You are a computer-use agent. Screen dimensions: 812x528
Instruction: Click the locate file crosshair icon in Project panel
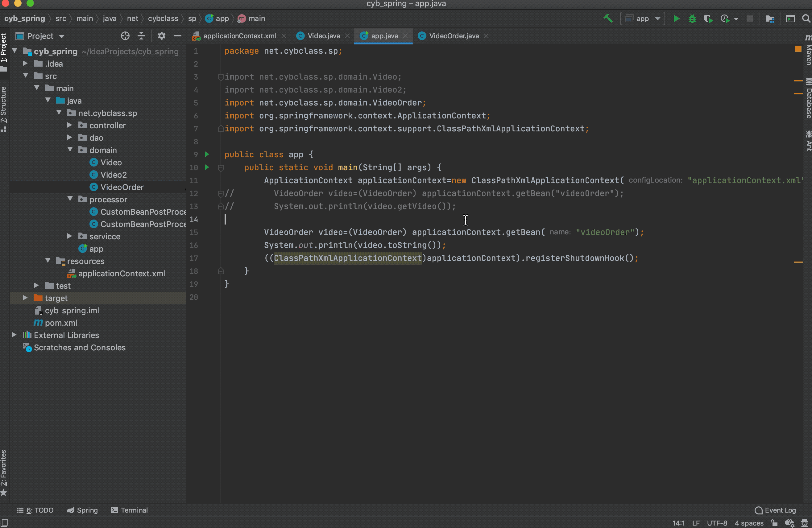pos(125,36)
